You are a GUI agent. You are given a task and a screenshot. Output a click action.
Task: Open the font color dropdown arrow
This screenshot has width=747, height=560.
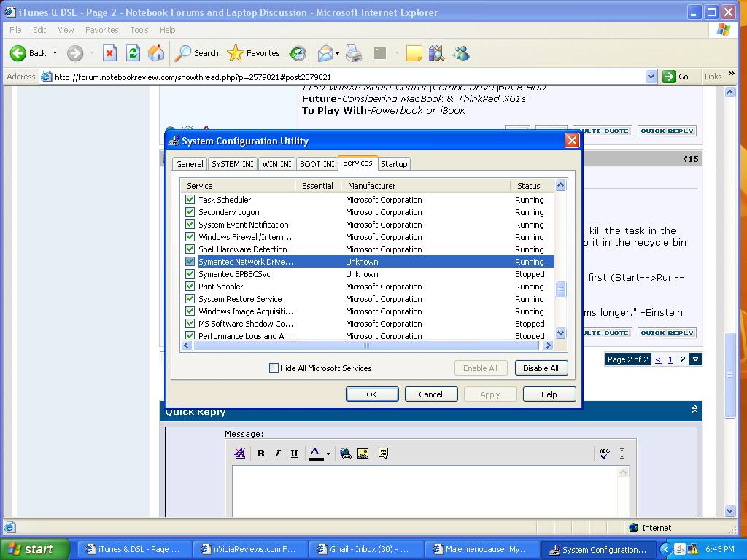click(x=329, y=454)
